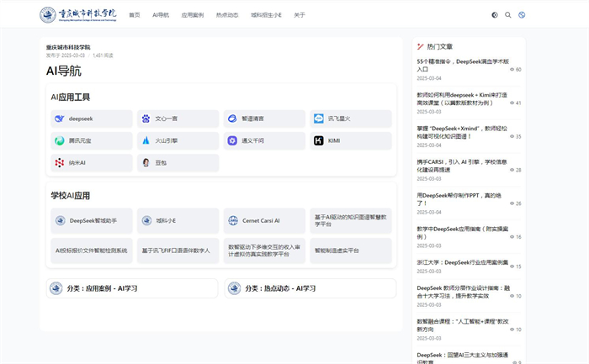Click the search magnifier icon in header
Image resolution: width=589 pixels, height=364 pixels.
[x=507, y=15]
